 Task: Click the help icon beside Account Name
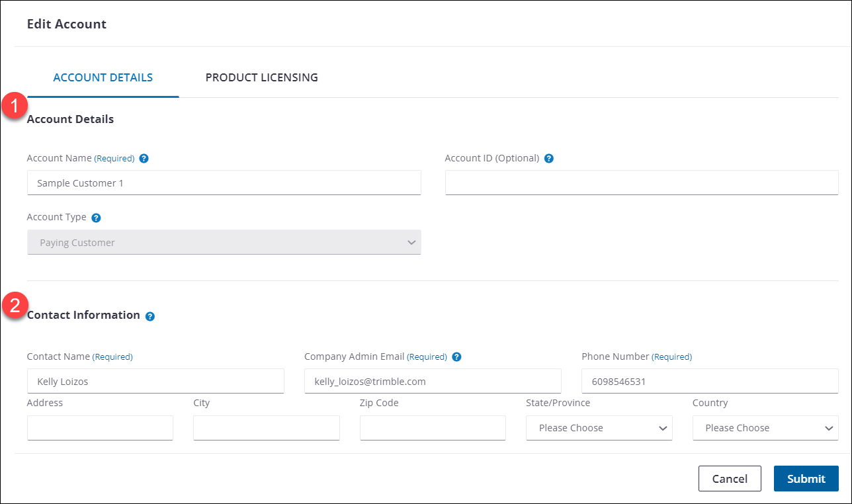click(x=144, y=159)
